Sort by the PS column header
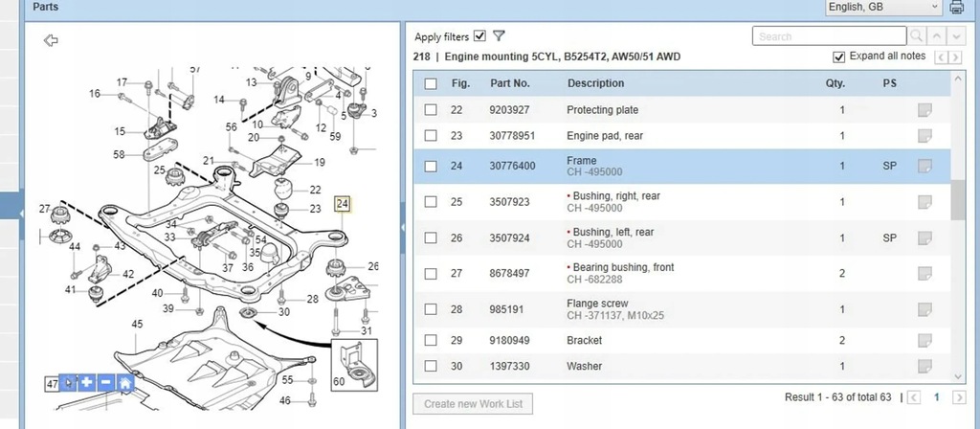The height and width of the screenshot is (429, 980). click(889, 83)
